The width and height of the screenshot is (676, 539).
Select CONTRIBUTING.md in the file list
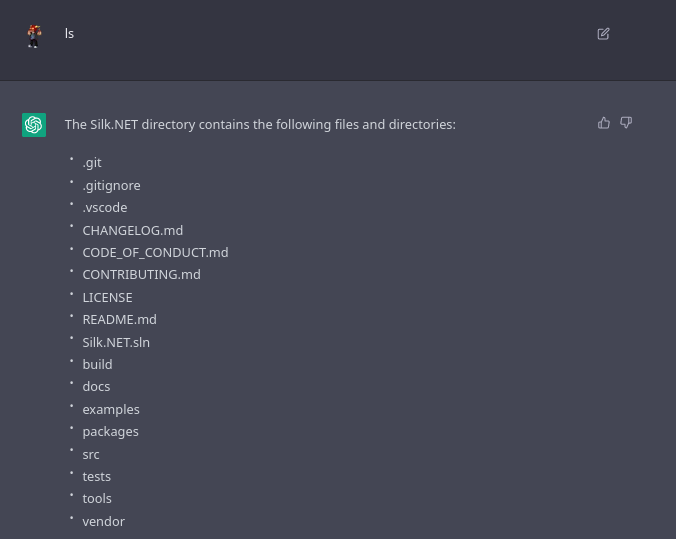click(141, 274)
